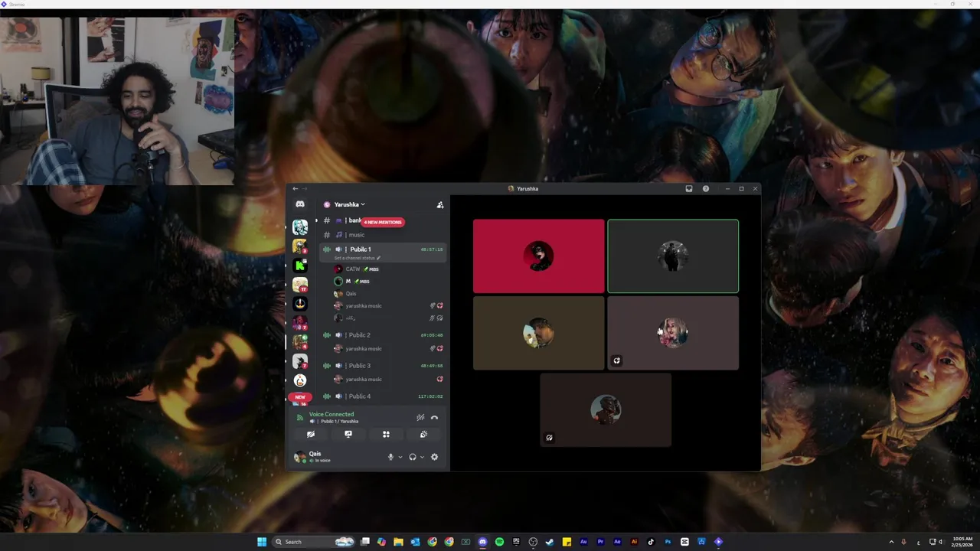Toggle headphone deafen in user panel
980x551 pixels.
point(413,457)
